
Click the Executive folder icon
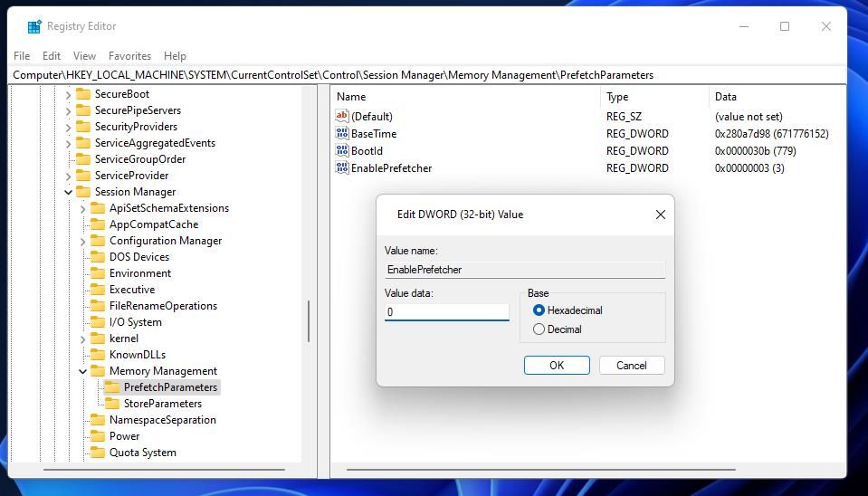pos(98,290)
